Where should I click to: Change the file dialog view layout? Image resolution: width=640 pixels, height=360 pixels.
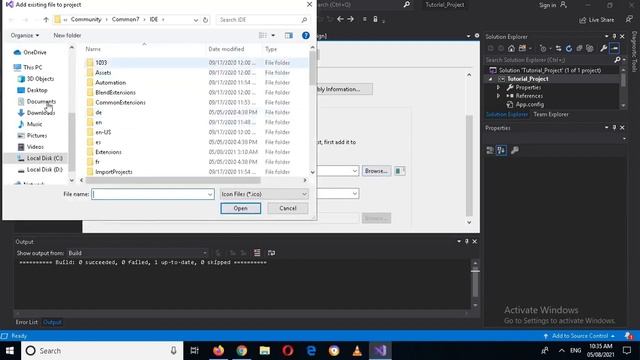click(263, 36)
